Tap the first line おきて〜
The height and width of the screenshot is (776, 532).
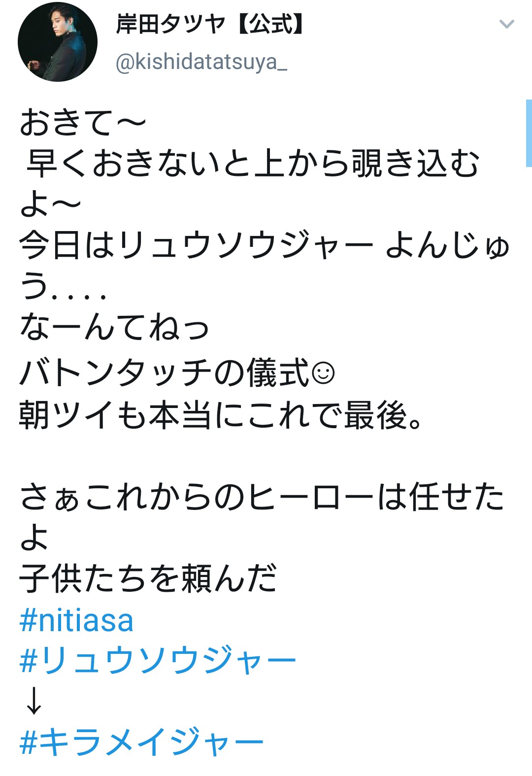83,123
